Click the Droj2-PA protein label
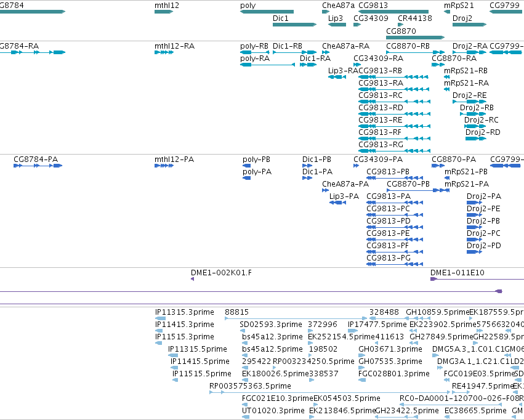The height and width of the screenshot is (420, 524). pos(484,197)
